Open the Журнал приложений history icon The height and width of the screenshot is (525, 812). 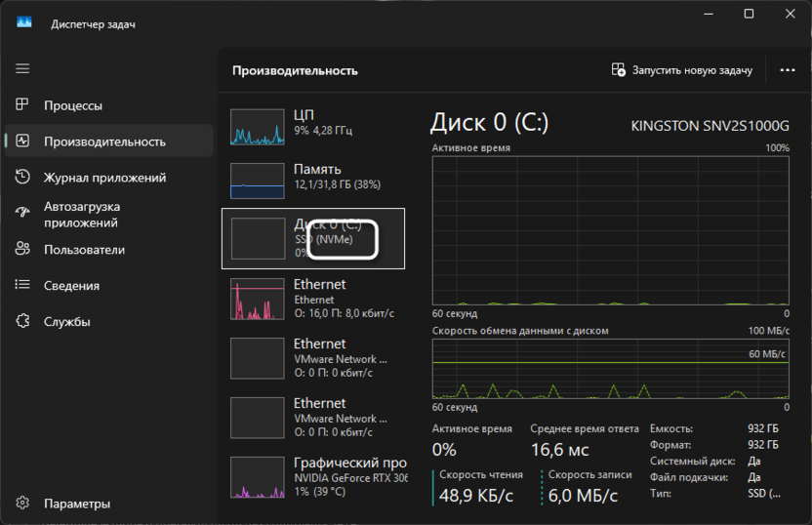22,178
